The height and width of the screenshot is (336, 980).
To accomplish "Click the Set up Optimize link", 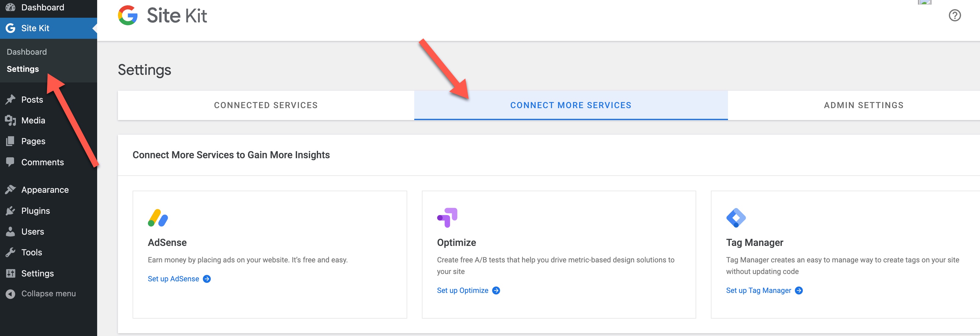I will tap(463, 291).
